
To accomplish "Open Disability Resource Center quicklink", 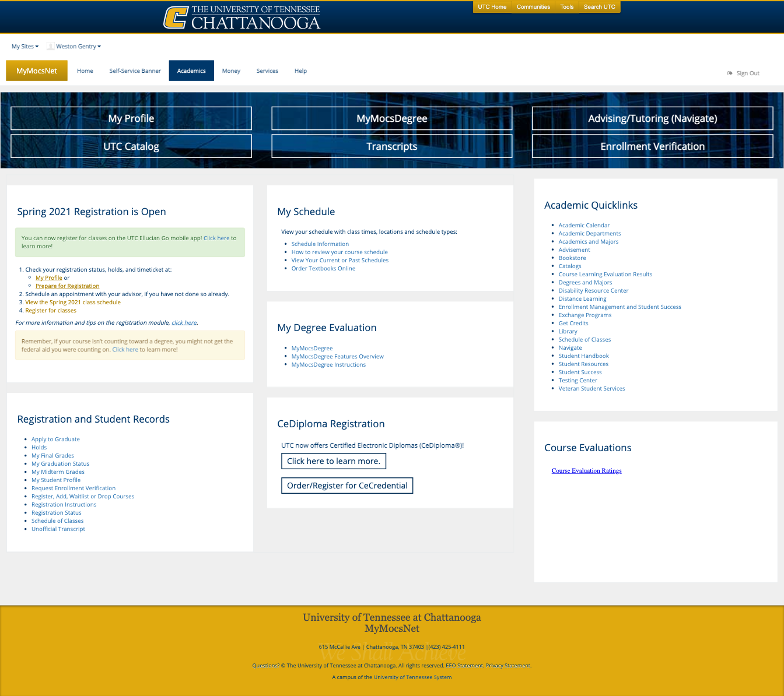I will 593,291.
